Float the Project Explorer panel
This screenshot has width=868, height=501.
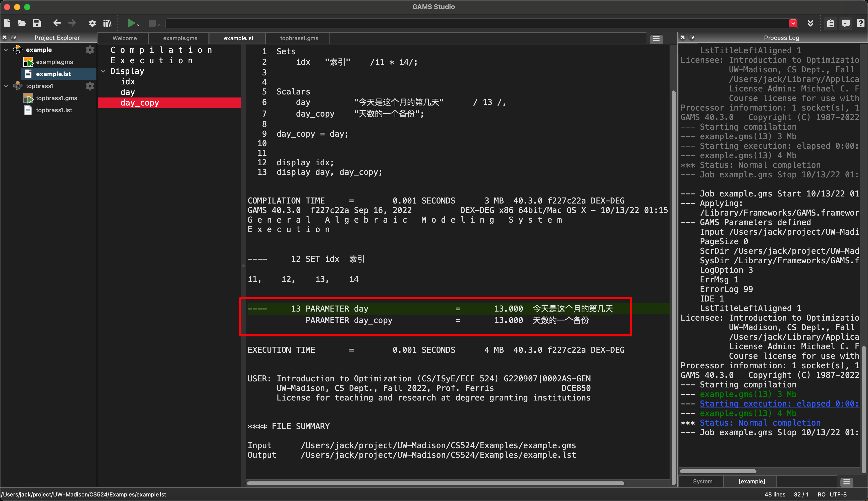click(x=13, y=37)
